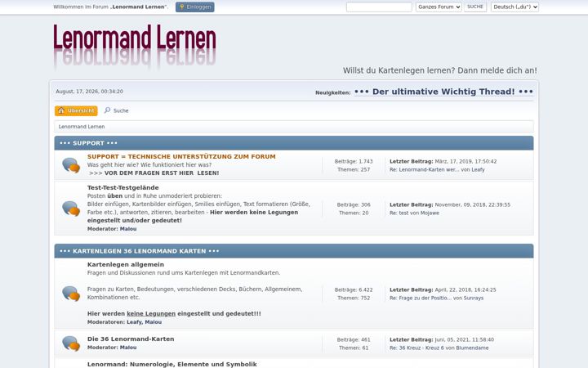Image resolution: width=588 pixels, height=368 pixels.
Task: Click the Themen: 257 statistic text
Action: tap(354, 170)
